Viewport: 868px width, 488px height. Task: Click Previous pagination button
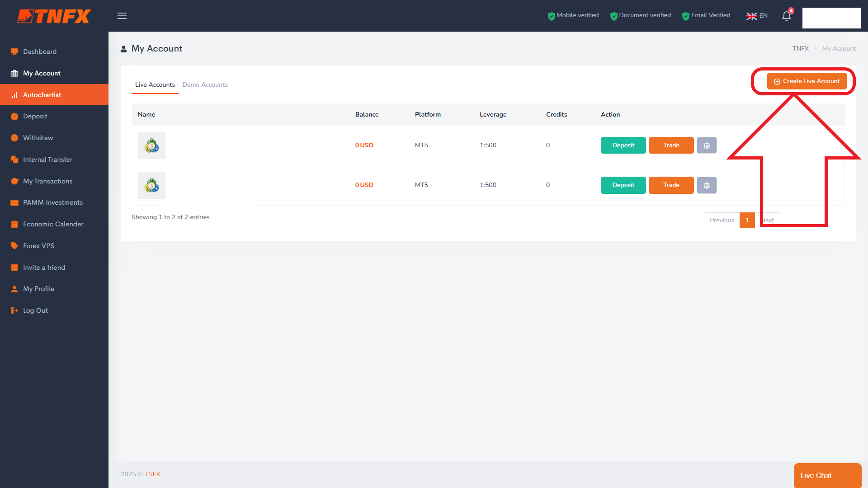[x=722, y=221]
